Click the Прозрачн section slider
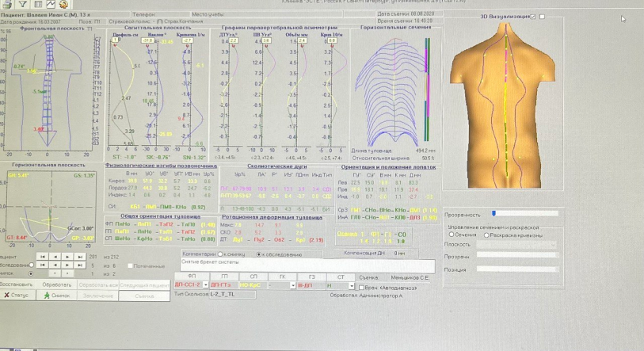This screenshot has width=644, height=351. [x=516, y=255]
